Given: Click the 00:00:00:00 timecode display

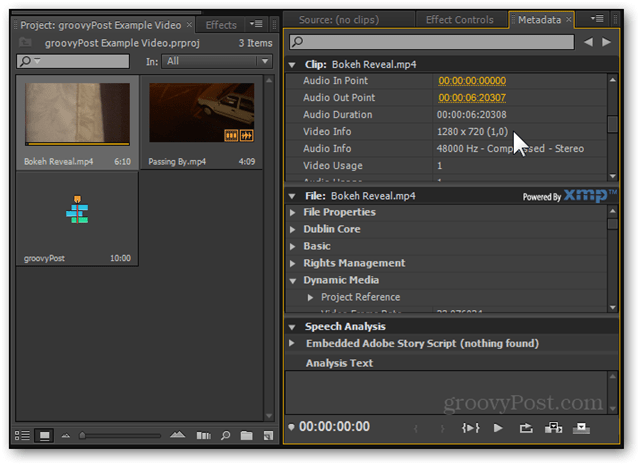Looking at the screenshot, I should [x=334, y=427].
